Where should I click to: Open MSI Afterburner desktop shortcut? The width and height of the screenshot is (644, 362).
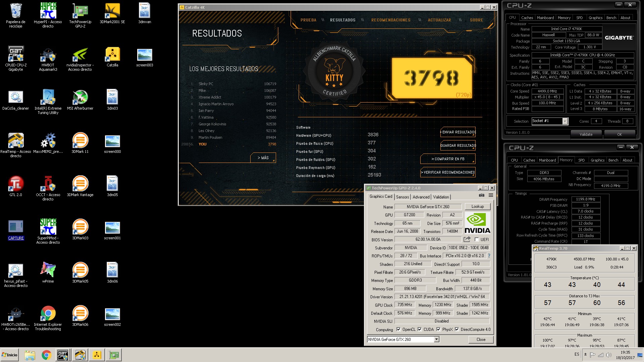pos(80,100)
